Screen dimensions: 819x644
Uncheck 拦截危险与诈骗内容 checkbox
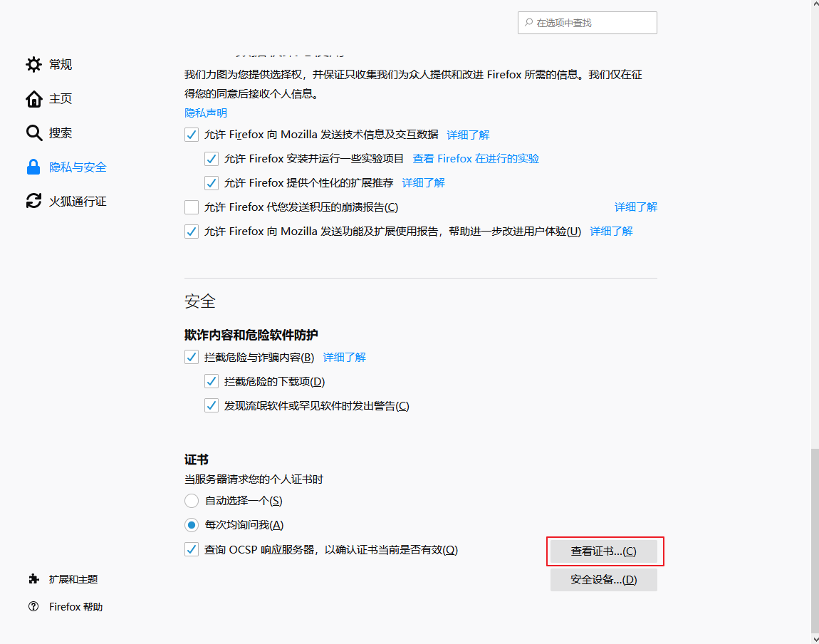pyautogui.click(x=192, y=357)
